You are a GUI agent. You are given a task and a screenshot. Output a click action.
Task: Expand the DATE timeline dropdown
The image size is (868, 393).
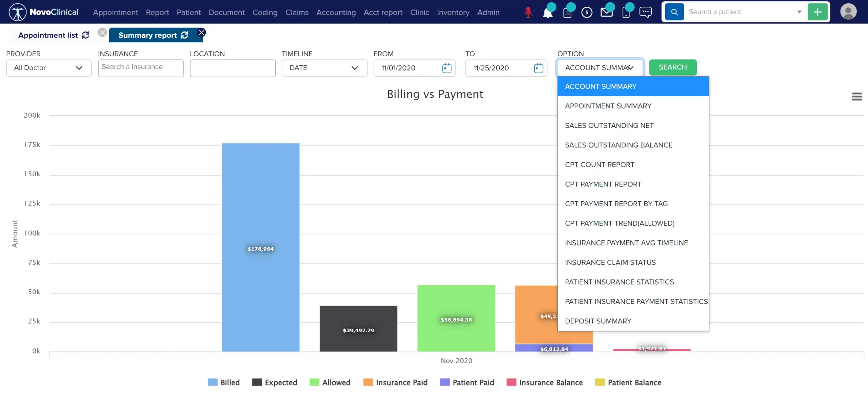click(x=324, y=68)
